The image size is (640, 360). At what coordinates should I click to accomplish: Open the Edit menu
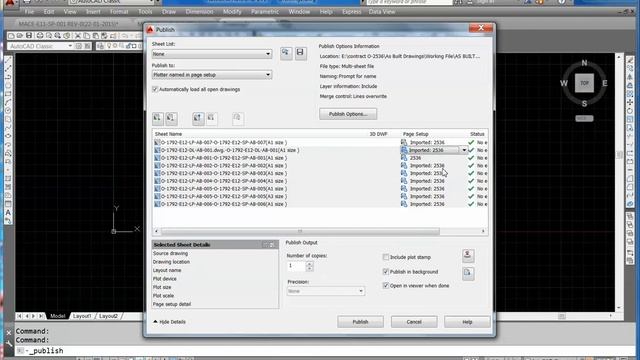pos(49,12)
